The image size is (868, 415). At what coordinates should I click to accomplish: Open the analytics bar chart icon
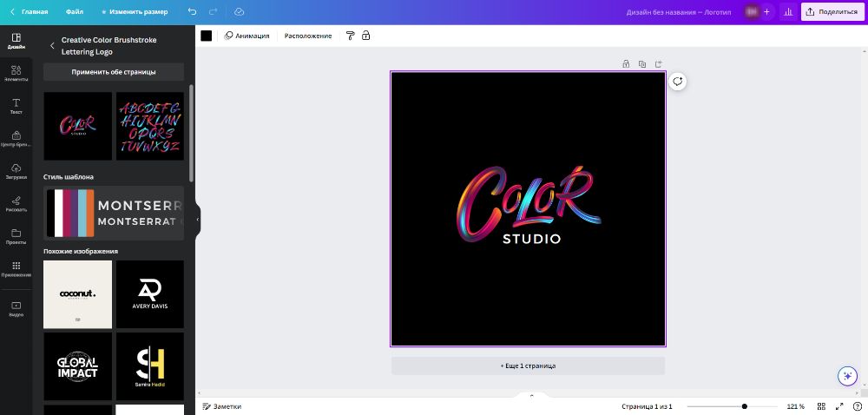point(788,12)
